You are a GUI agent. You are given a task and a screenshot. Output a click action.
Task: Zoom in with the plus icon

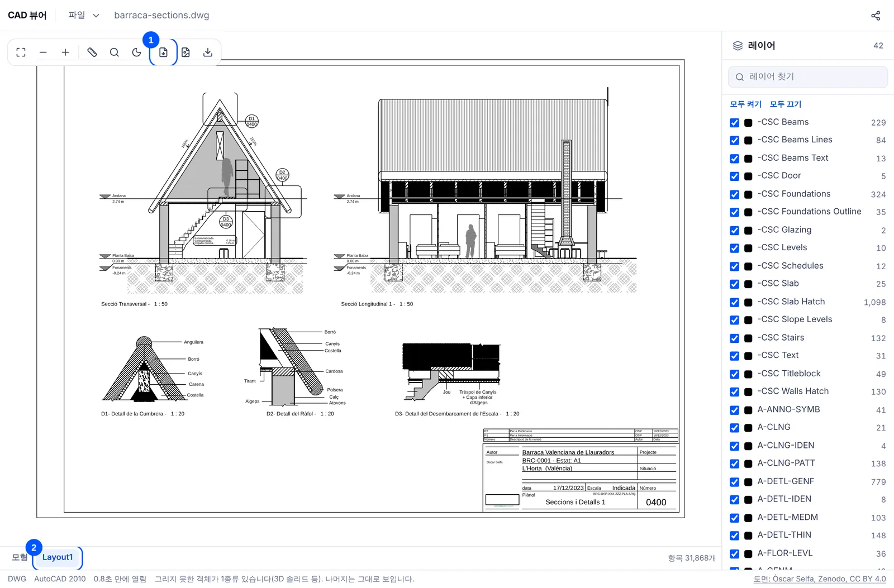coord(65,52)
